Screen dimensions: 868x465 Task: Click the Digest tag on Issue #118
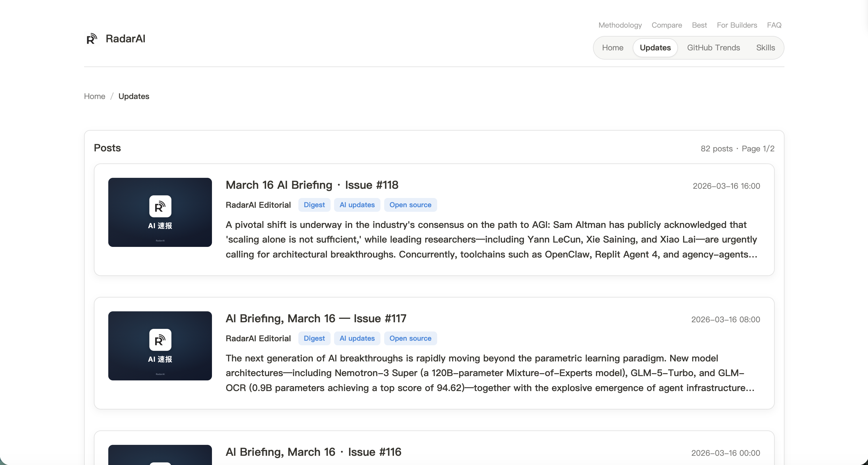click(314, 205)
